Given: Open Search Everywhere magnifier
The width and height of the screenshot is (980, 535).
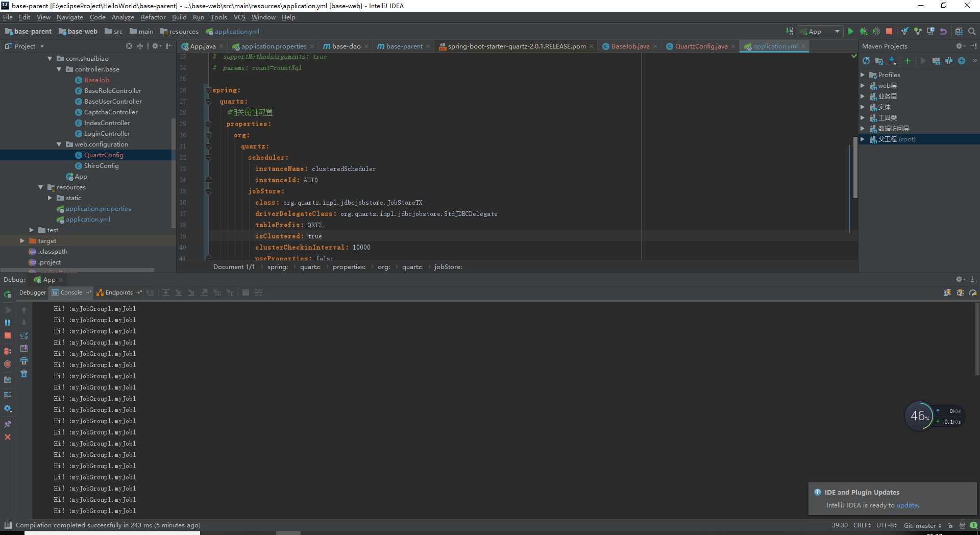Looking at the screenshot, I should [972, 32].
